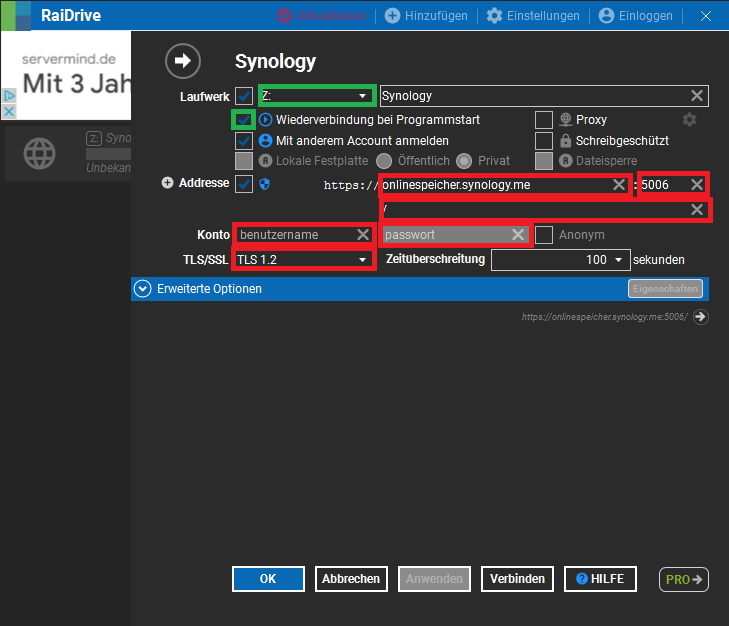729x626 pixels.
Task: Click the Verbinden button
Action: coord(517,579)
